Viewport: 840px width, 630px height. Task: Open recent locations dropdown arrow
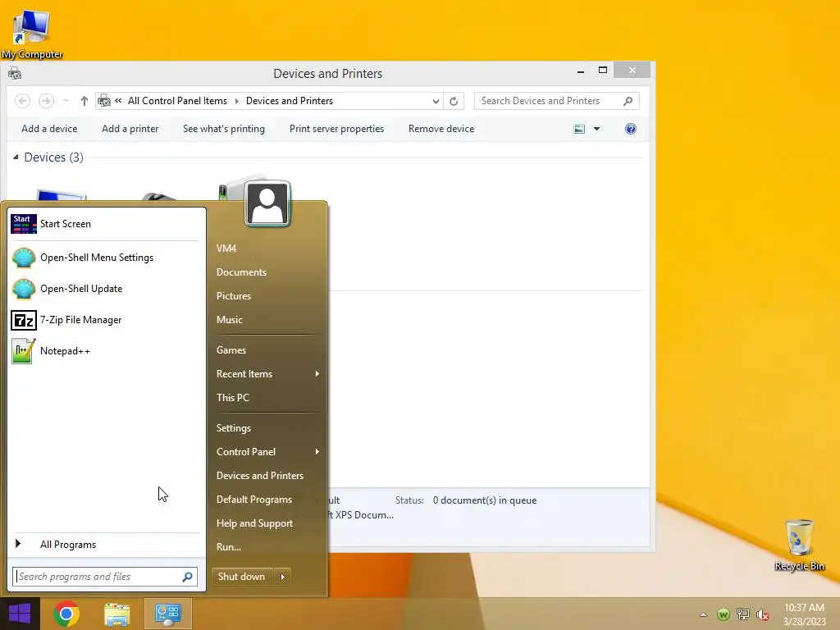point(66,101)
